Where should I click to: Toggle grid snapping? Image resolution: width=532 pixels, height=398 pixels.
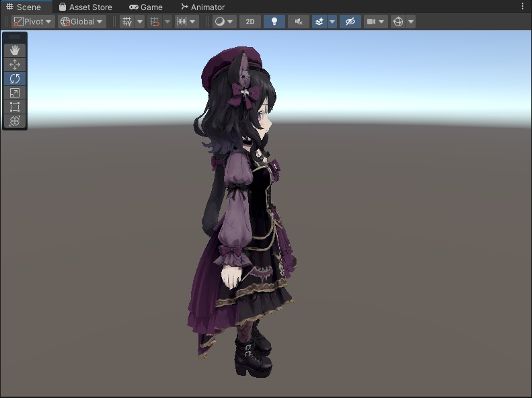tap(155, 22)
